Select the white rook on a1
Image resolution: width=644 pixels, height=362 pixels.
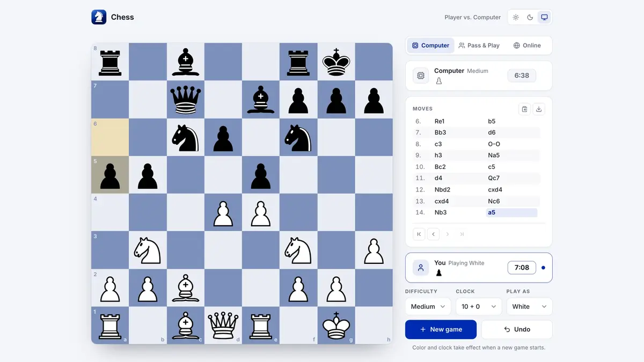click(110, 325)
